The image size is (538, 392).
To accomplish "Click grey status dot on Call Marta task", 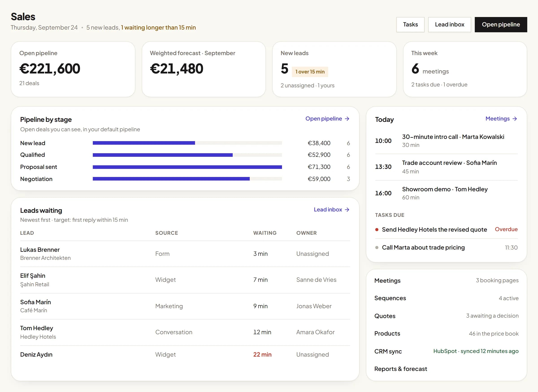I will pos(377,248).
